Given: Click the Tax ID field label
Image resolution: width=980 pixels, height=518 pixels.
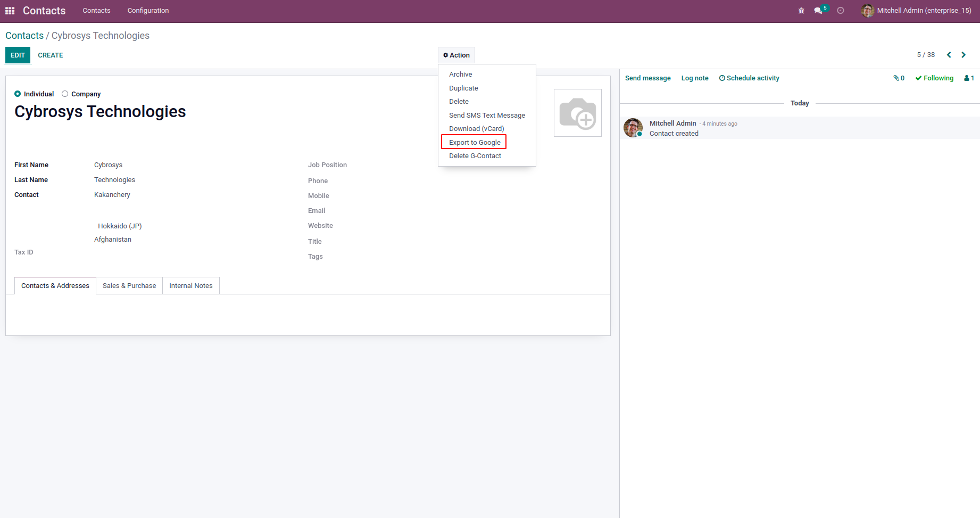Looking at the screenshot, I should (x=24, y=252).
